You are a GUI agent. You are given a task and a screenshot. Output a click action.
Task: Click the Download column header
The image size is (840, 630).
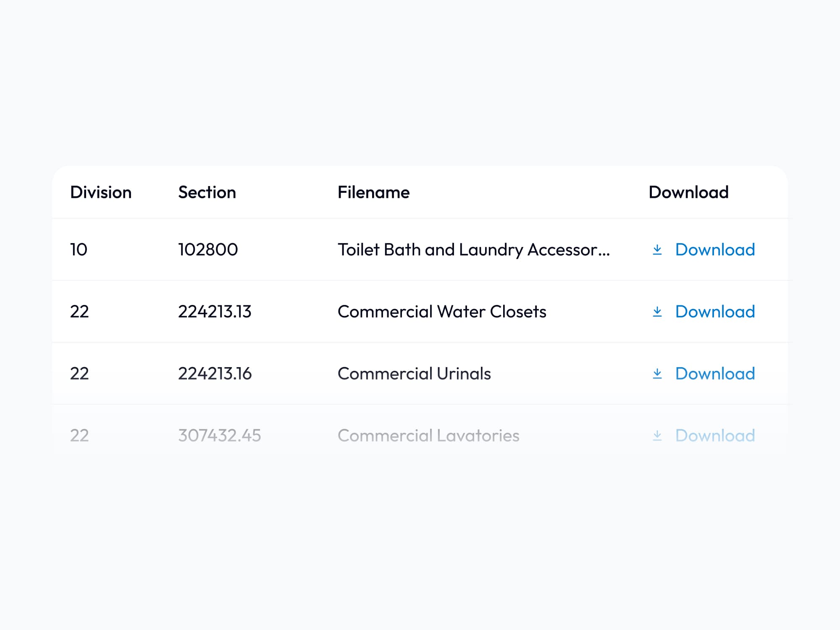click(688, 192)
